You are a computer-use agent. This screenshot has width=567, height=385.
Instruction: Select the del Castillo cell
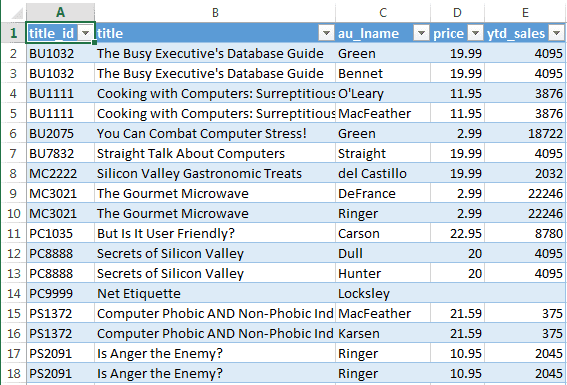click(x=383, y=174)
